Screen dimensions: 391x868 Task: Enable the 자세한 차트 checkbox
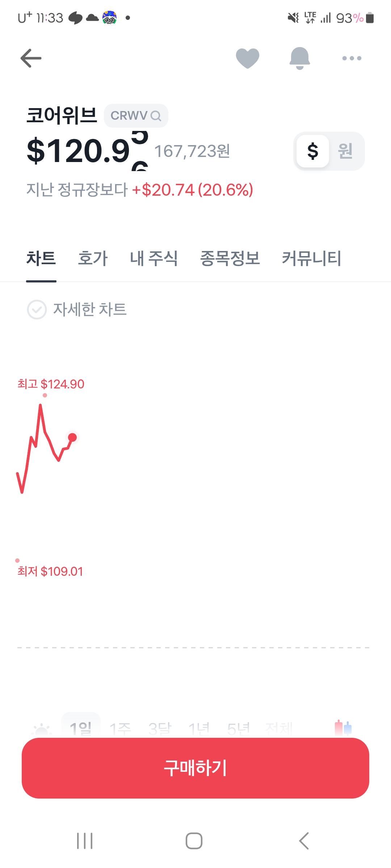(x=37, y=310)
